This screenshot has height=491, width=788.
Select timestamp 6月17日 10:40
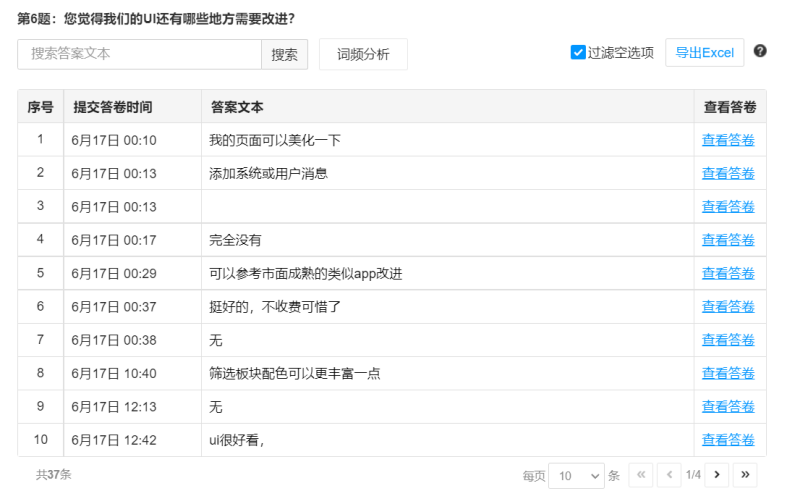tap(114, 373)
